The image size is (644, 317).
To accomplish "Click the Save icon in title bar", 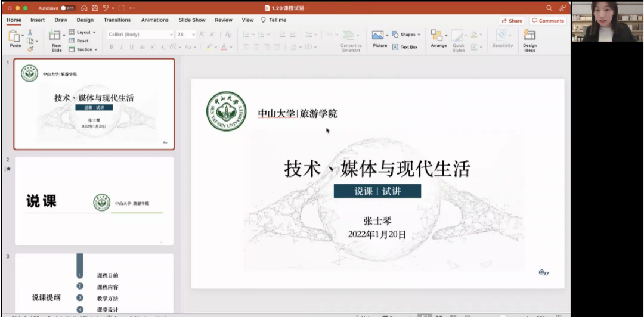I will pos(94,8).
